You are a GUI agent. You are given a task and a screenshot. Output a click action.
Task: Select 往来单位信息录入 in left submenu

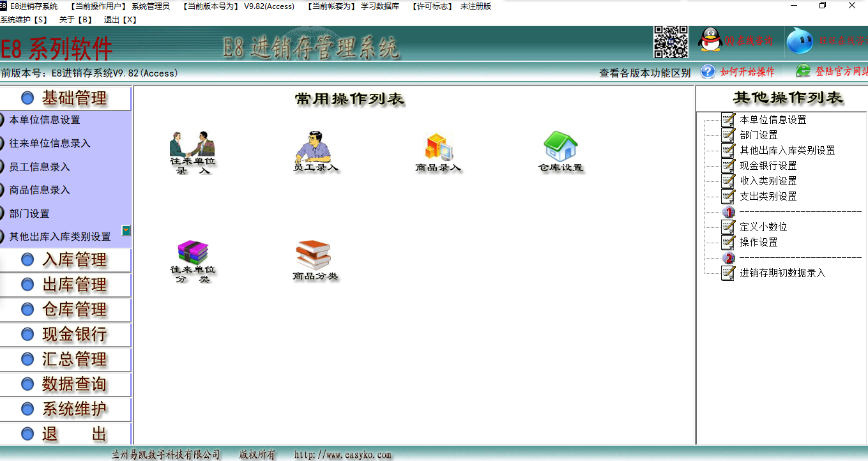tap(50, 143)
